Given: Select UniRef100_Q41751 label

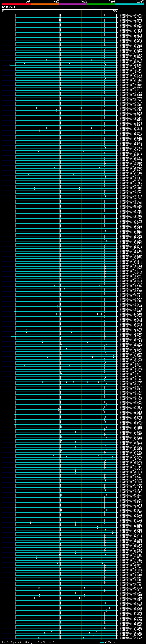Looking at the screenshot, I should (131, 80).
